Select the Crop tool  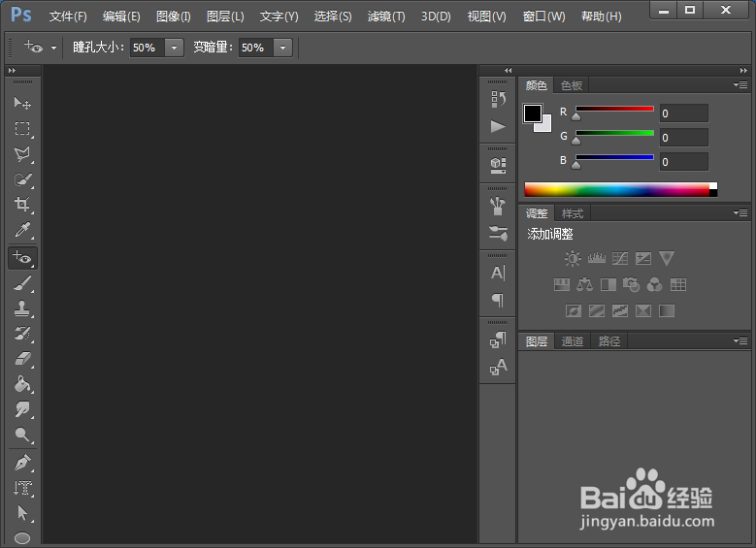[x=22, y=205]
